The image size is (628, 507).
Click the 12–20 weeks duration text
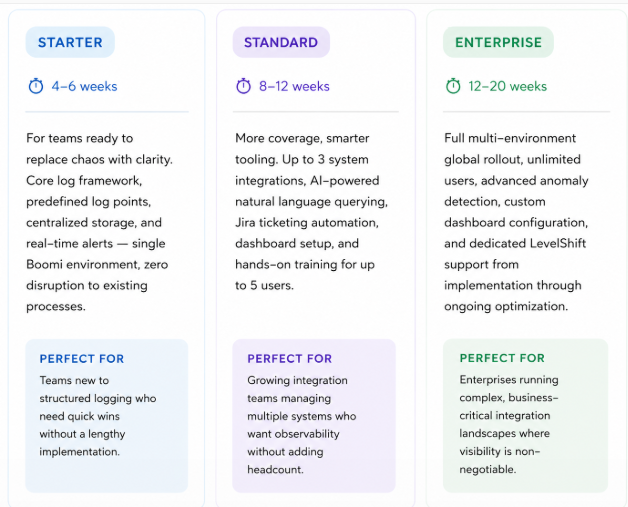click(x=508, y=87)
